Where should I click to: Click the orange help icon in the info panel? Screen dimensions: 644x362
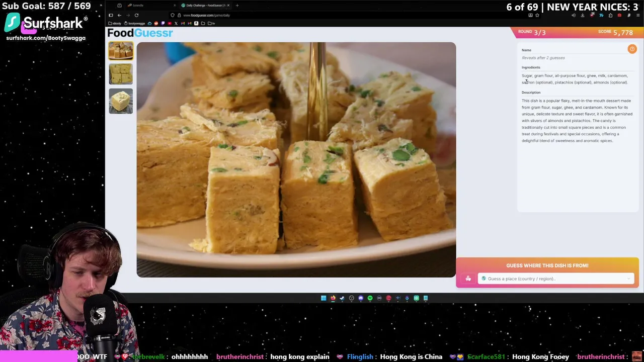(632, 49)
